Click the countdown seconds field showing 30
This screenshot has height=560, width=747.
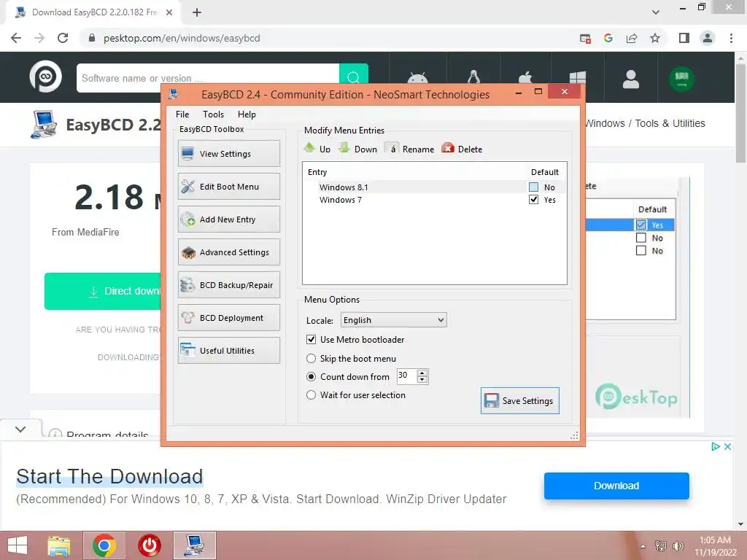[x=406, y=376]
